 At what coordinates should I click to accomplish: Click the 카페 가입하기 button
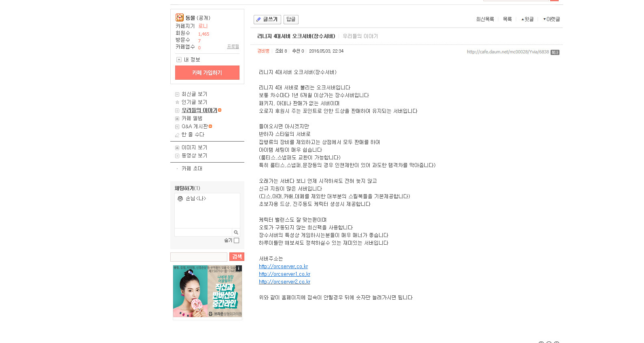pyautogui.click(x=207, y=73)
